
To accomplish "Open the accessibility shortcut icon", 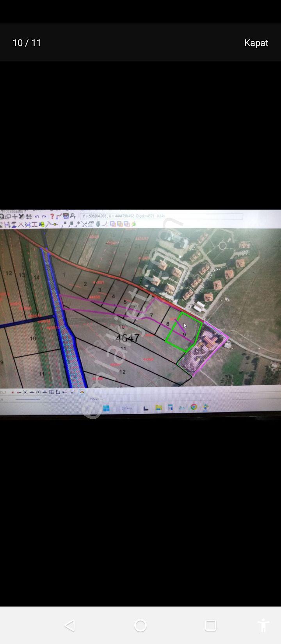I will pos(263,625).
